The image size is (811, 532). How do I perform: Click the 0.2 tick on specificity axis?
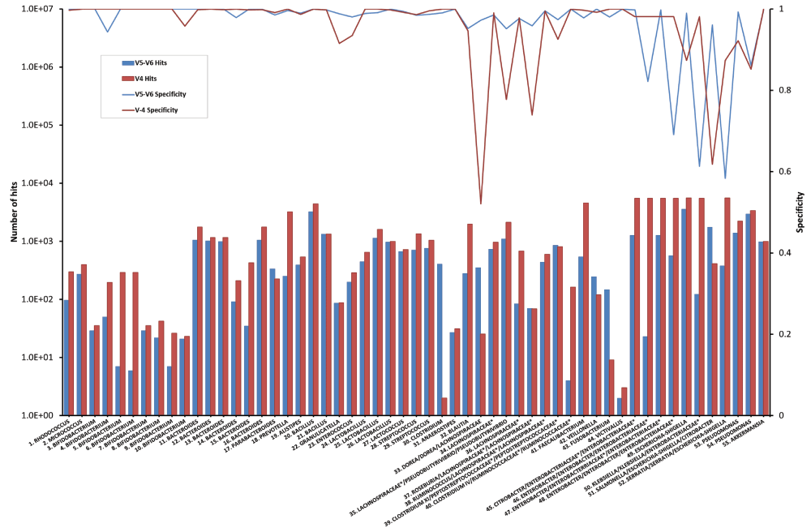780,334
